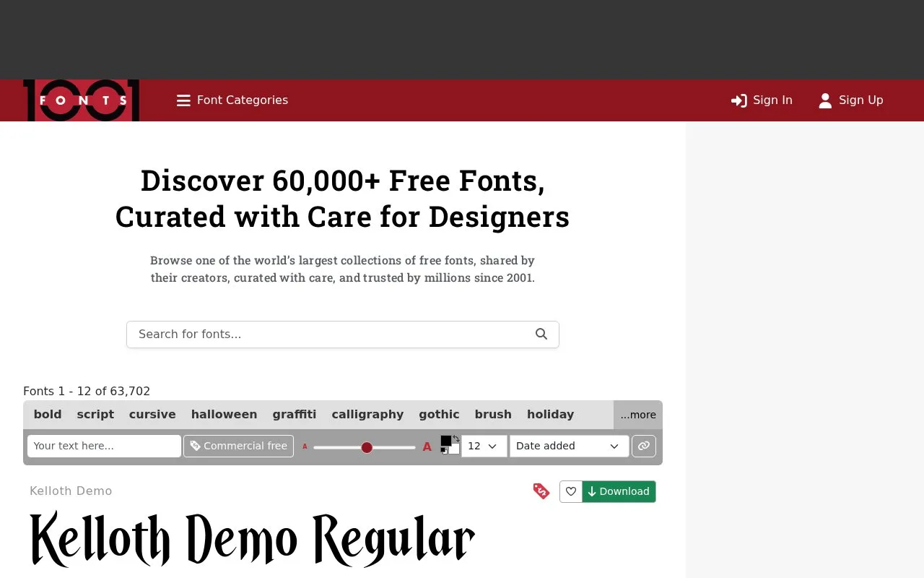Click the large A increase size icon
The height and width of the screenshot is (578, 924).
tap(427, 447)
